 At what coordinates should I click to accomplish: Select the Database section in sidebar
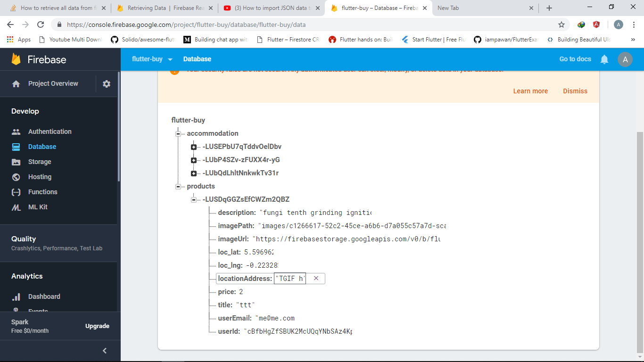(x=41, y=147)
